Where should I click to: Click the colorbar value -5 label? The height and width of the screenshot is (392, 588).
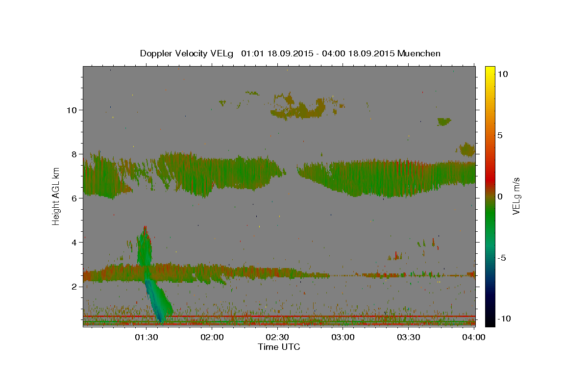click(x=502, y=257)
